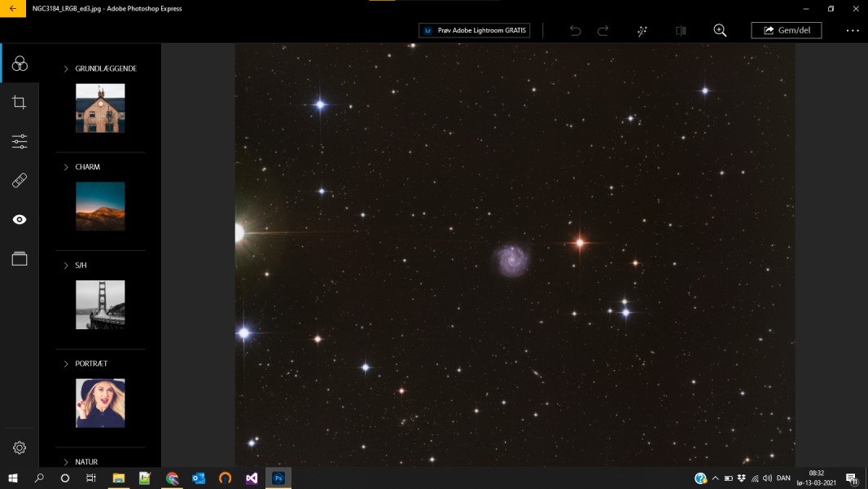Open the taskbar clock and date

pyautogui.click(x=817, y=478)
